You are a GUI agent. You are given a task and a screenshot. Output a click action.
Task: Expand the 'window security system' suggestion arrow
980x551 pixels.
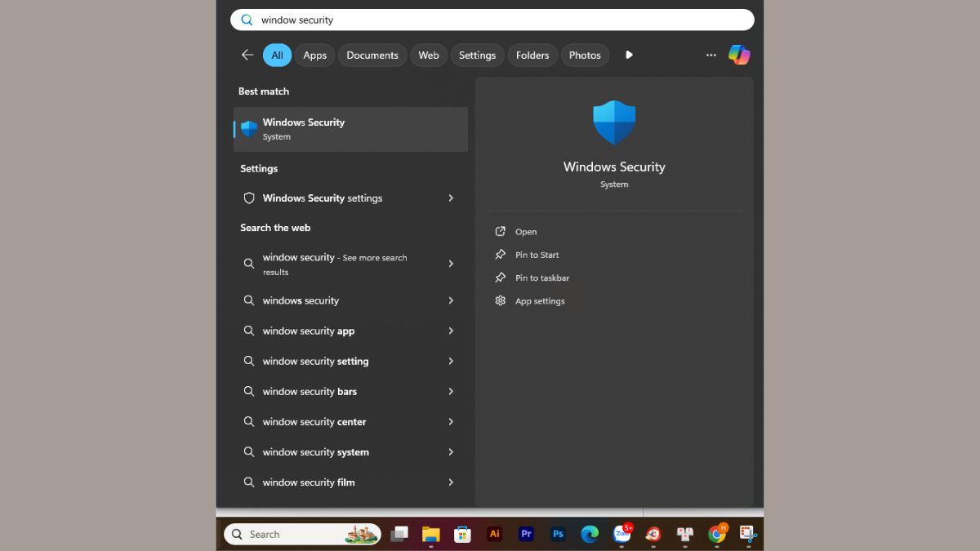(451, 451)
